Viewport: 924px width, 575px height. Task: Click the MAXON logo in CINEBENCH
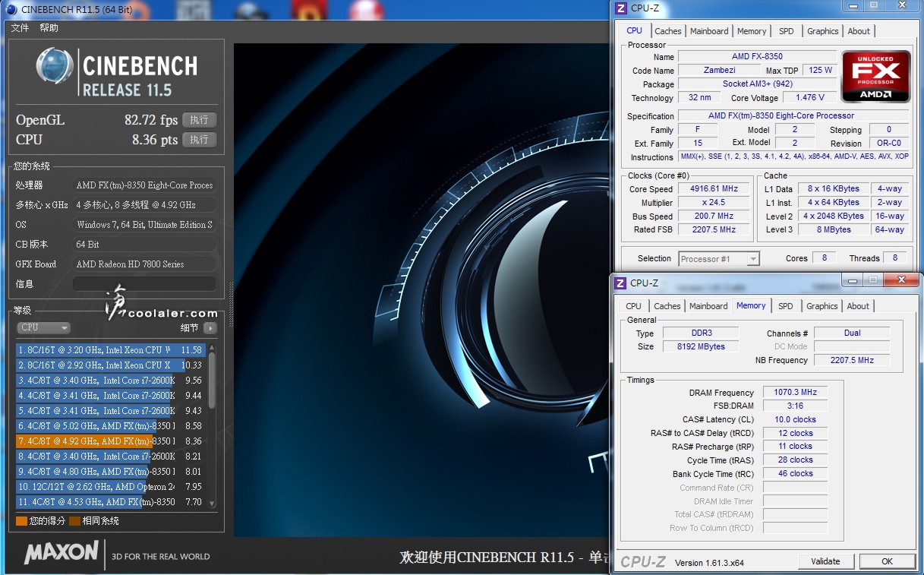point(61,552)
